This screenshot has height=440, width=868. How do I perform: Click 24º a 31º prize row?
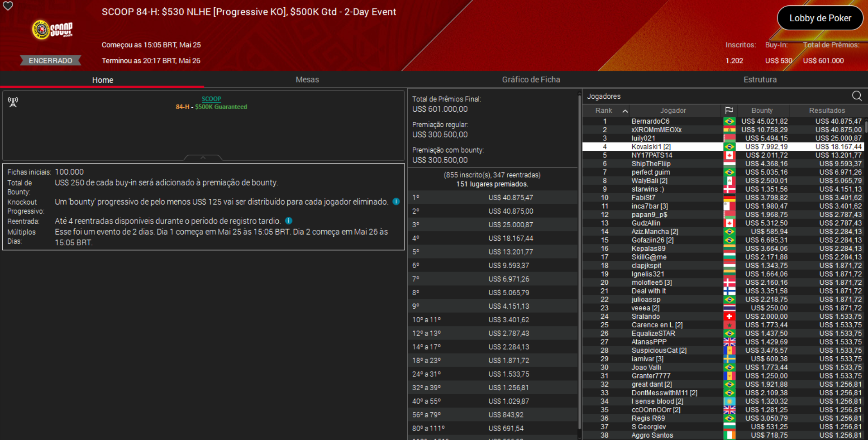click(x=493, y=374)
